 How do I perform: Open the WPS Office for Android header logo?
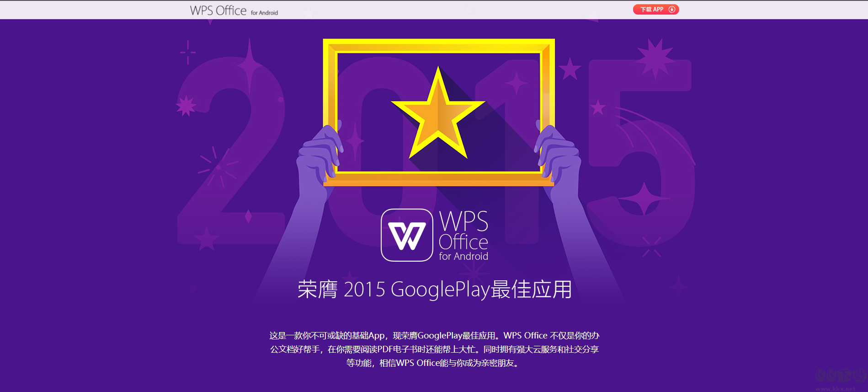coord(234,11)
